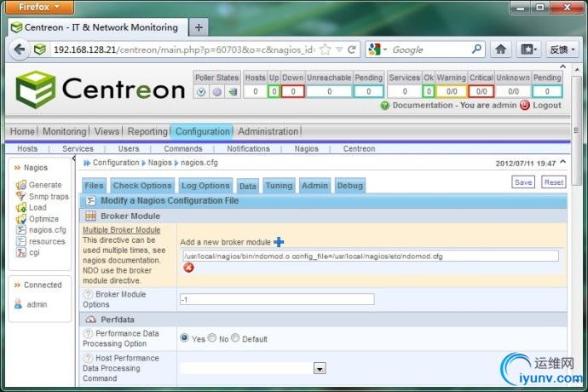Click the Reset button
The image size is (588, 392).
[554, 182]
